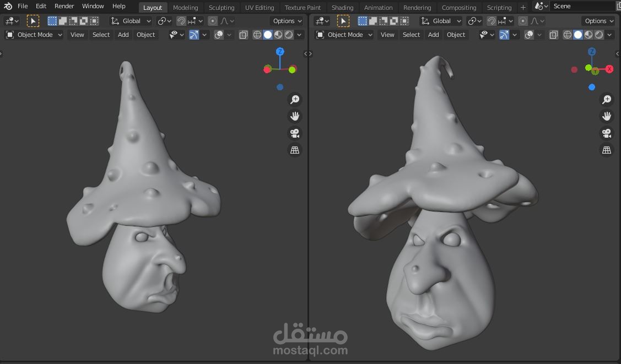The height and width of the screenshot is (364, 621).
Task: Click blue Z axis on left viewport gizmo
Action: 280,51
